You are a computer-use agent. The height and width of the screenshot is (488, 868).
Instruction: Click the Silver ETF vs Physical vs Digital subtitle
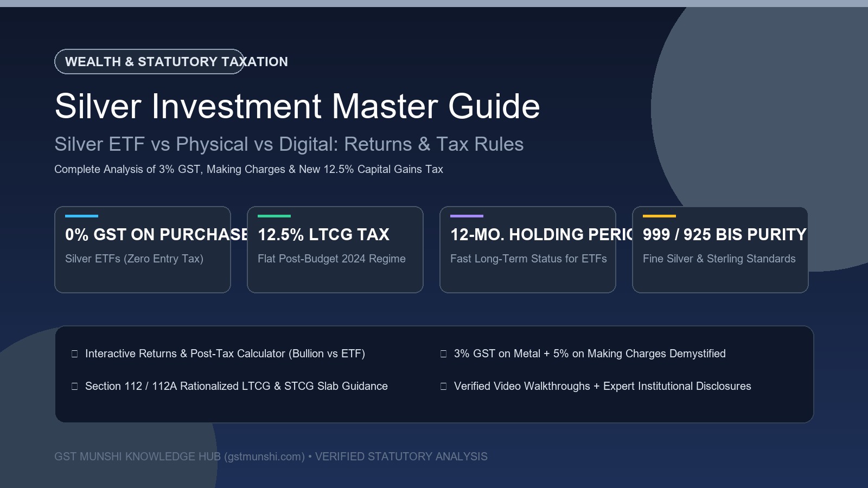click(289, 144)
